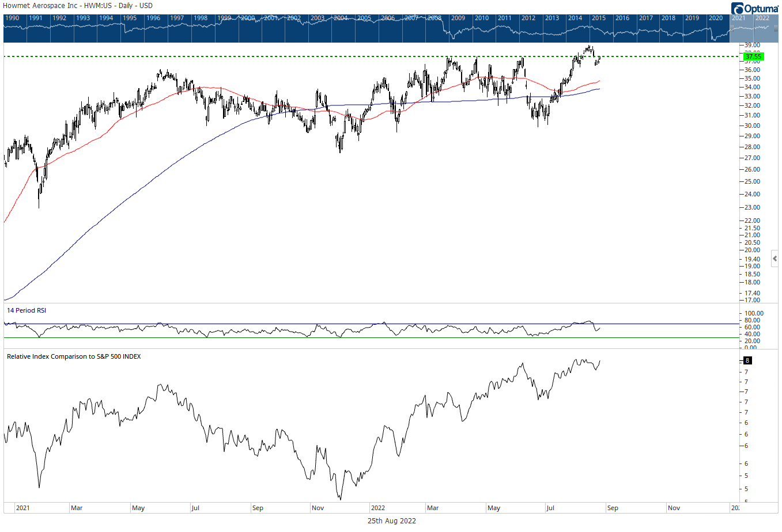
Task: Jump to 2017 in the overview timeline
Action: (x=646, y=18)
